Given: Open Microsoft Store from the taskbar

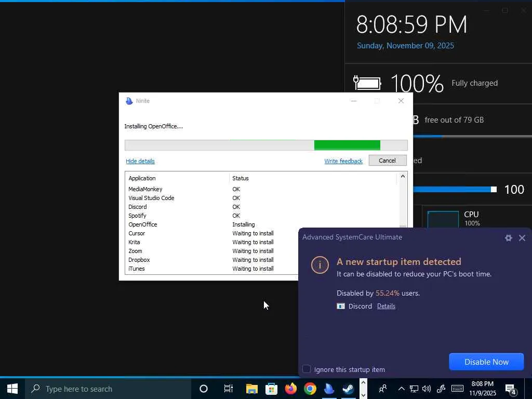Looking at the screenshot, I should (x=271, y=389).
